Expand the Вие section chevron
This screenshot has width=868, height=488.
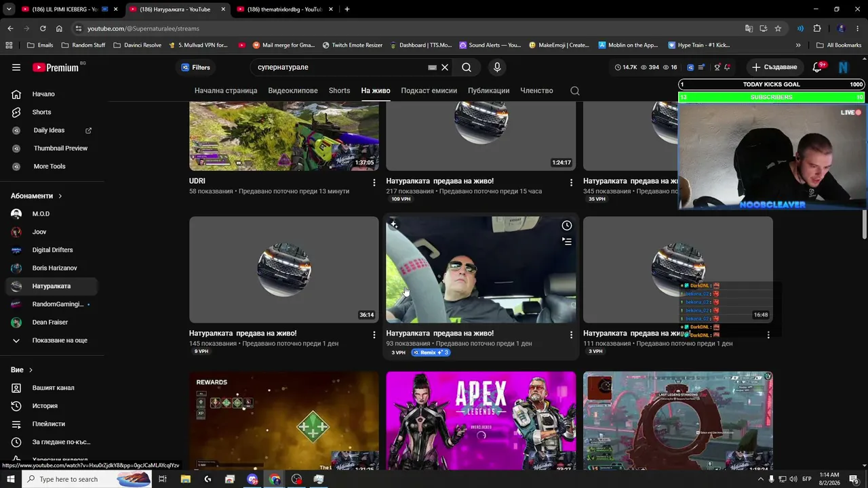(31, 370)
